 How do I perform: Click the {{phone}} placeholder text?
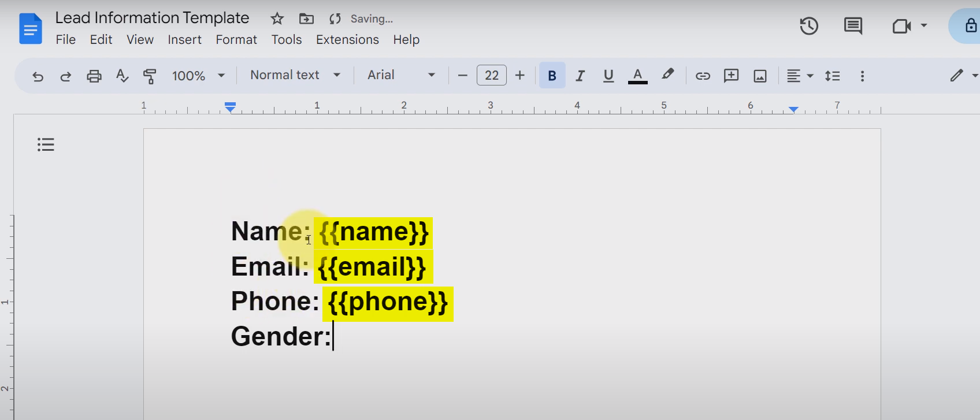tap(388, 302)
